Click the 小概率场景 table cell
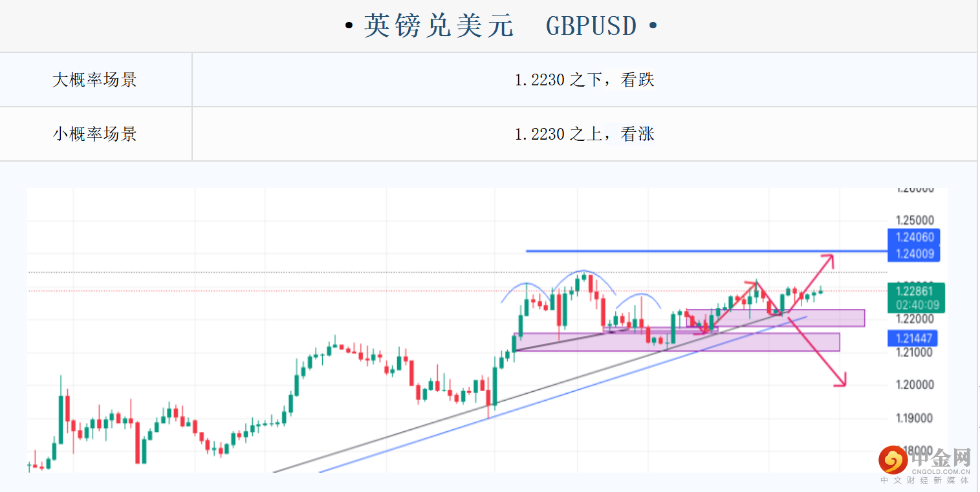 [95, 134]
